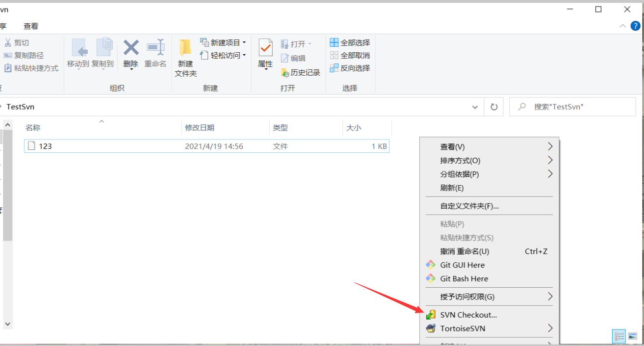
Task: Expand the 排序方式(O) context submenu
Action: click(x=489, y=160)
